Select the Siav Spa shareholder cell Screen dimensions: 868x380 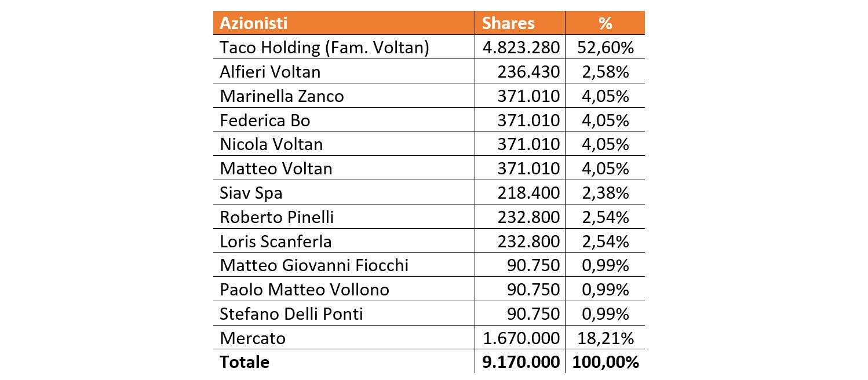[344, 192]
